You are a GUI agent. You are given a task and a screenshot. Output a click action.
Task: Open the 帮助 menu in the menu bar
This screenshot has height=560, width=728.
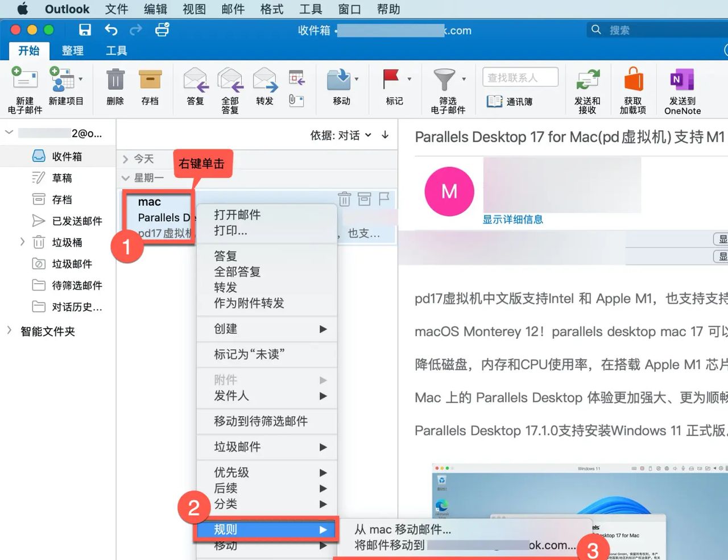[x=388, y=9]
